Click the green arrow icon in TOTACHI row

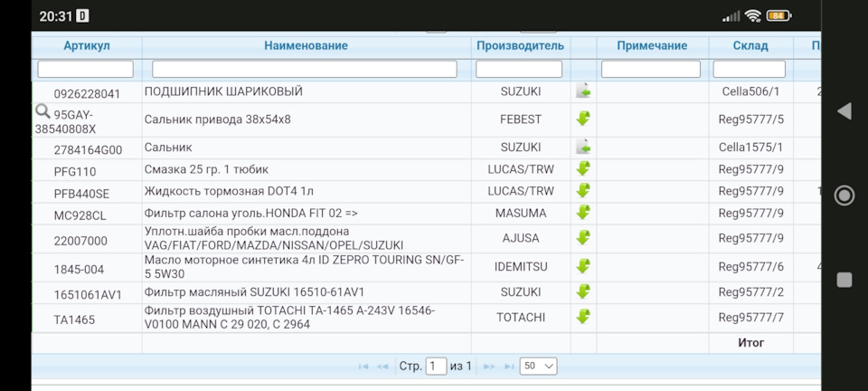click(x=583, y=316)
